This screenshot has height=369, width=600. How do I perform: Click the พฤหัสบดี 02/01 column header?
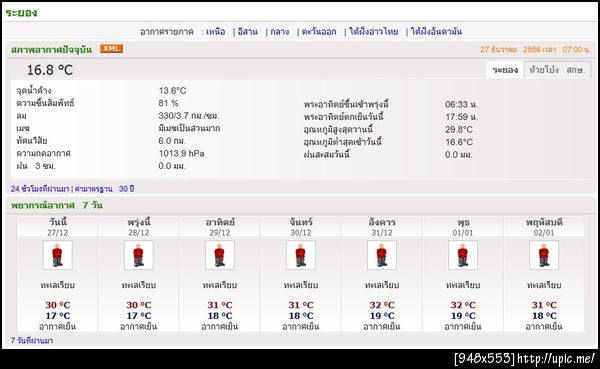point(544,227)
